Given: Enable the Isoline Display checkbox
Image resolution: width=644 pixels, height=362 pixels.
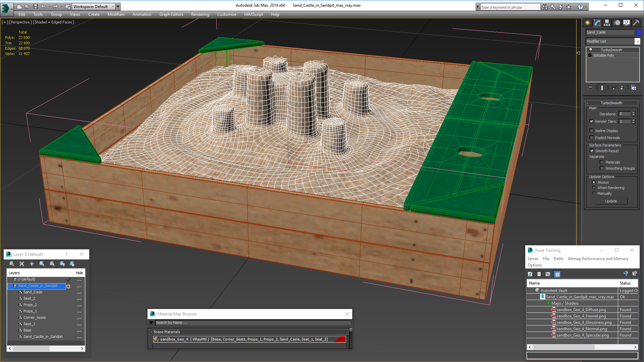Looking at the screenshot, I should pyautogui.click(x=592, y=131).
